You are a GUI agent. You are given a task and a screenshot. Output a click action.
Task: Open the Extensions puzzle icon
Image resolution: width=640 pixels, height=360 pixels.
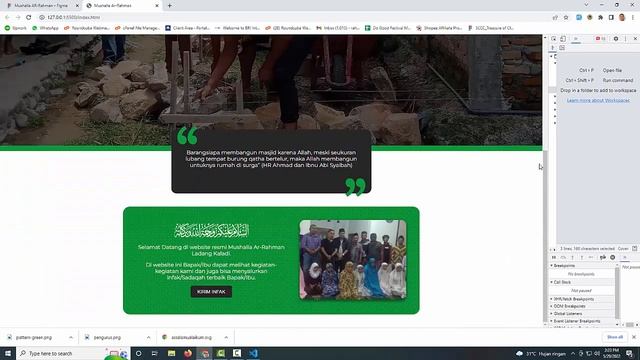tap(600, 18)
